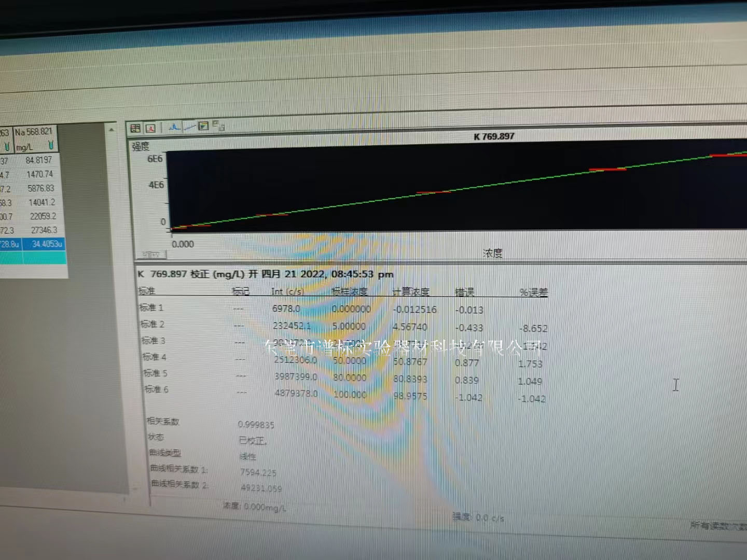The image size is (747, 560).
Task: Select the Na 14041.2 result cell
Action: click(41, 202)
